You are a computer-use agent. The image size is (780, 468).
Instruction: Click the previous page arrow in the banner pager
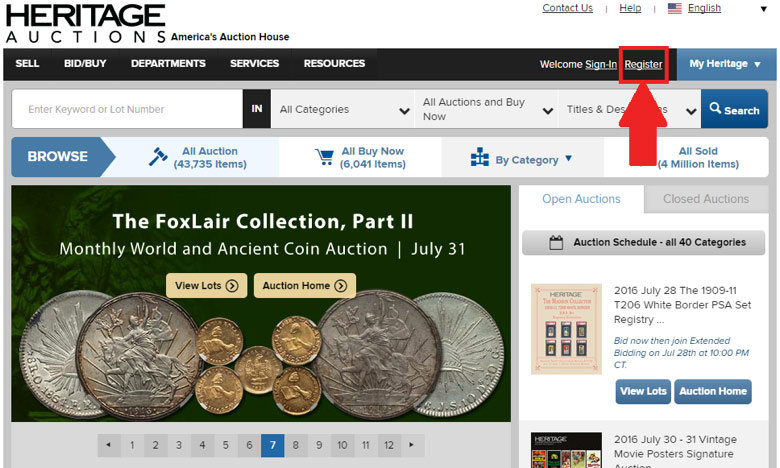(109, 445)
